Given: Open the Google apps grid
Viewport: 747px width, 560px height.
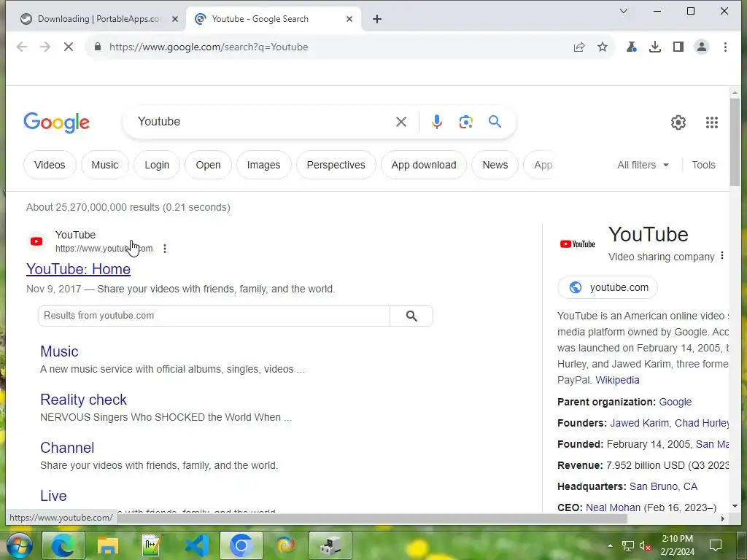Looking at the screenshot, I should coord(712,122).
